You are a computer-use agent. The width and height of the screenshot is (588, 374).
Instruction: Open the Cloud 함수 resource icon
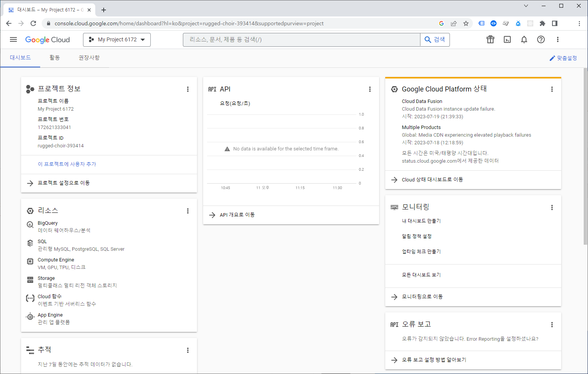point(30,298)
